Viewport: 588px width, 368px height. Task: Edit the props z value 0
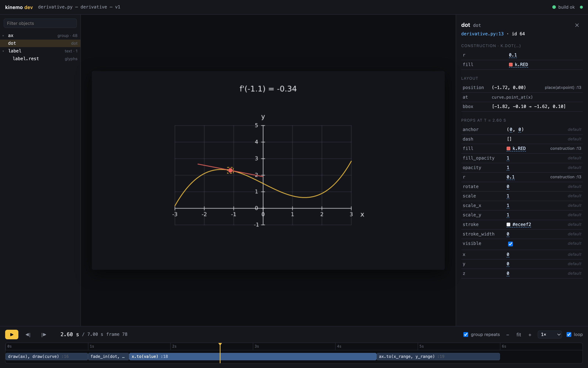508,273
